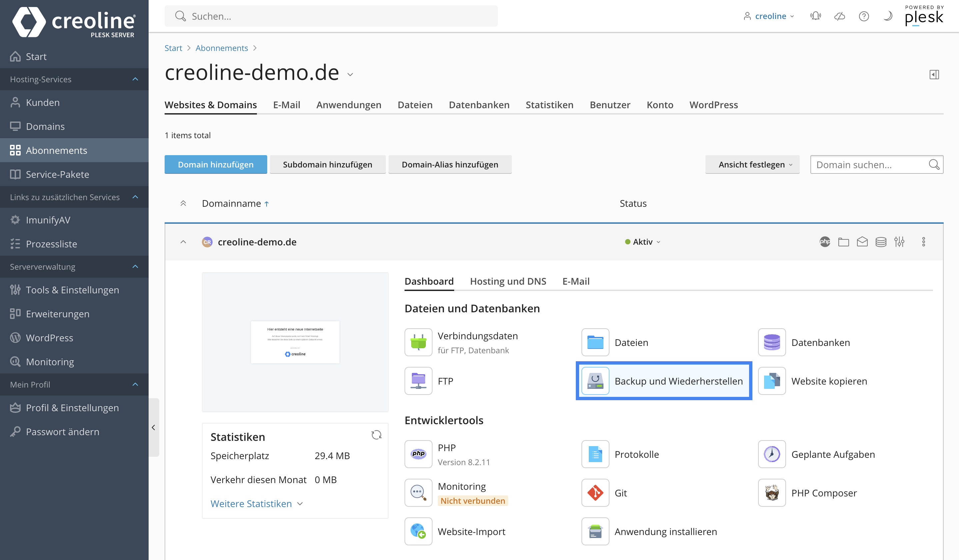Follow the Abonnements breadcrumb link

[222, 48]
